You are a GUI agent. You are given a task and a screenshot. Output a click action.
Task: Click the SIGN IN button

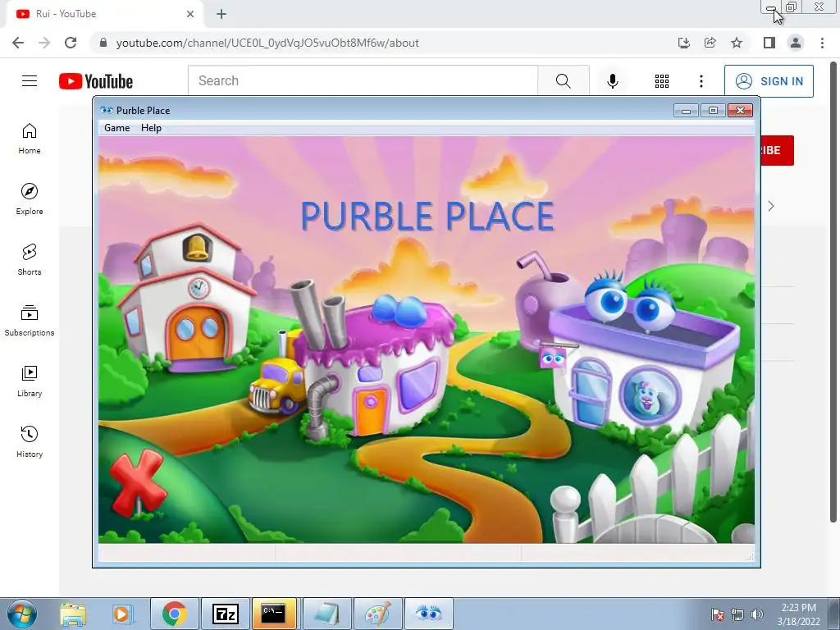click(x=769, y=81)
